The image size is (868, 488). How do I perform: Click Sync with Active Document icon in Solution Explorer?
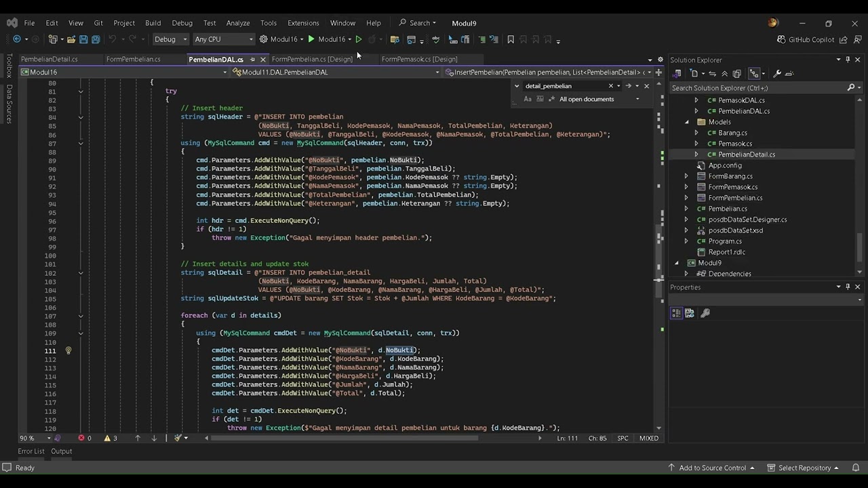pos(712,73)
